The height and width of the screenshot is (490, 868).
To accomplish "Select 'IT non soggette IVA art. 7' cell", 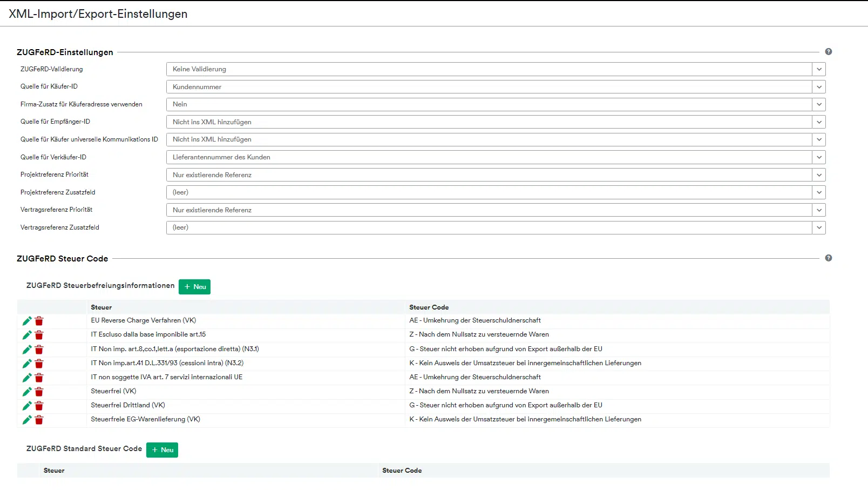I will coord(246,377).
